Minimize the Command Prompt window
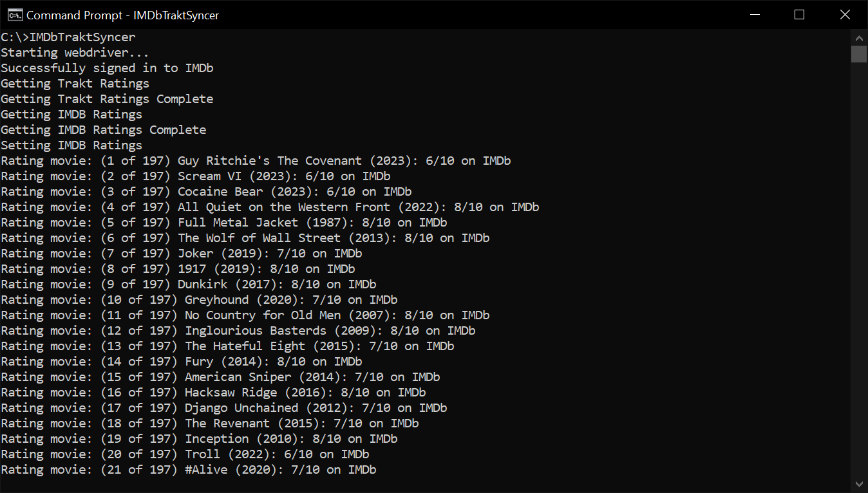Viewport: 868px width, 493px height. tap(755, 15)
